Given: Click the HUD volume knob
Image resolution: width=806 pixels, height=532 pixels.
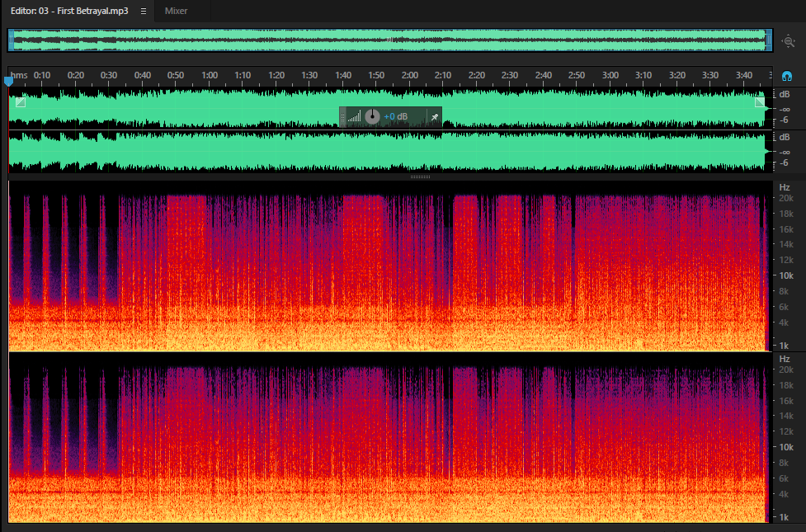Looking at the screenshot, I should click(x=372, y=116).
